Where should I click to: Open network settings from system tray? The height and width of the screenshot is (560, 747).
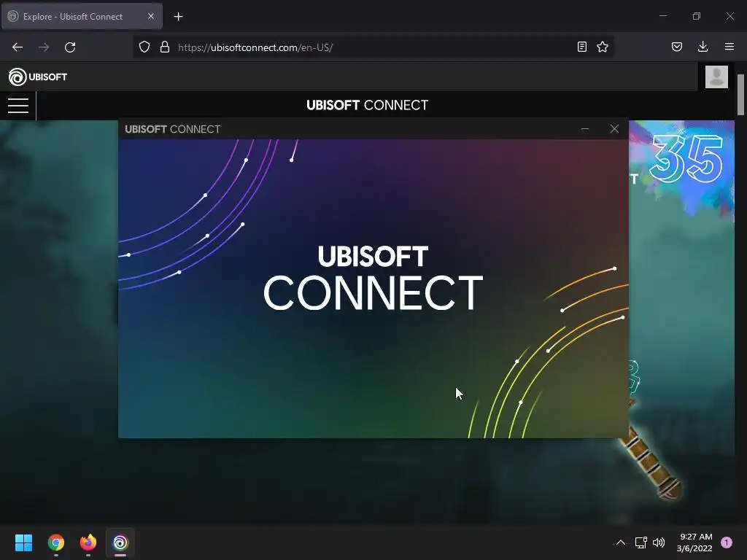point(640,542)
